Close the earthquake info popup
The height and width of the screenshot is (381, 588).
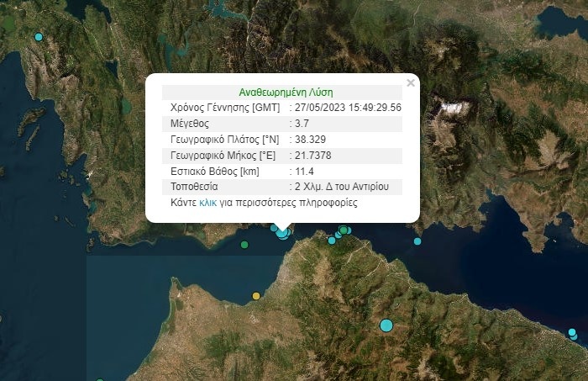click(x=411, y=82)
